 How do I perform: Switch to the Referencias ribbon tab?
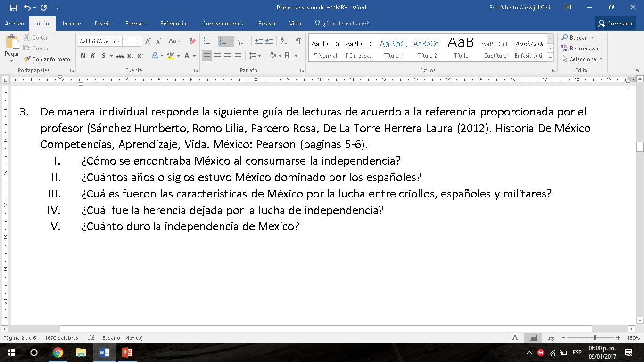[174, 24]
